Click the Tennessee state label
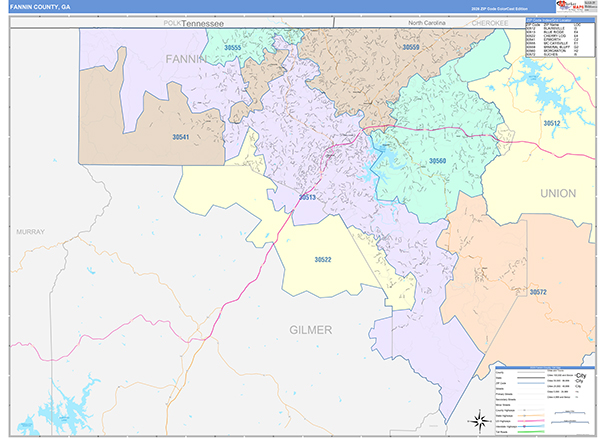Image resolution: width=600 pixels, height=438 pixels. 203,23
